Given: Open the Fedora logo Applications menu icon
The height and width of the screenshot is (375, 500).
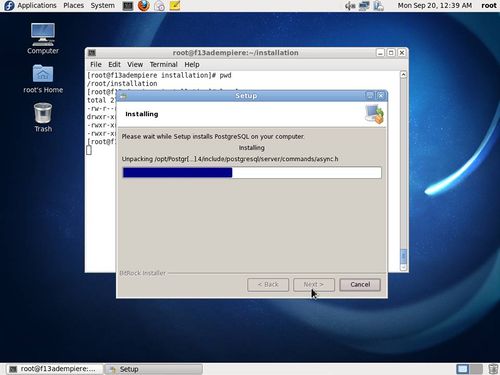Looking at the screenshot, I should point(9,5).
